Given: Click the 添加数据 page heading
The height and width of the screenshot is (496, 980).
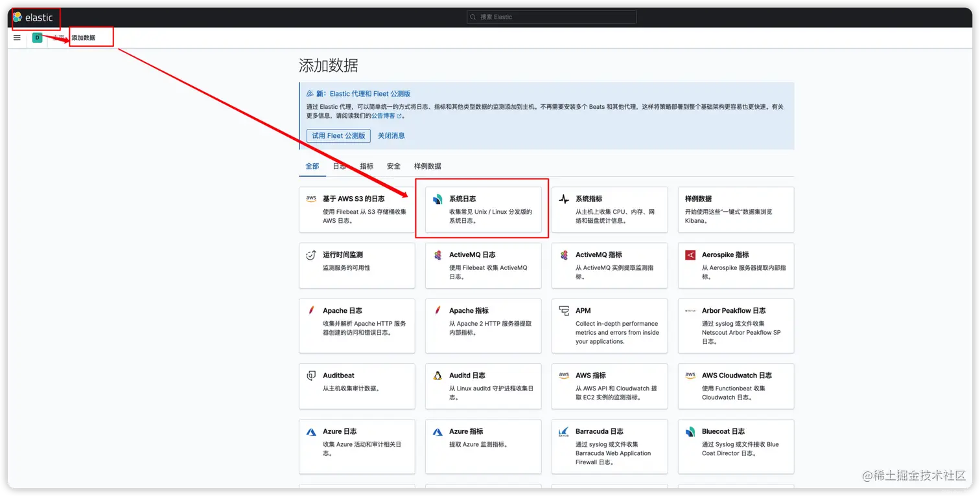Looking at the screenshot, I should tap(329, 65).
